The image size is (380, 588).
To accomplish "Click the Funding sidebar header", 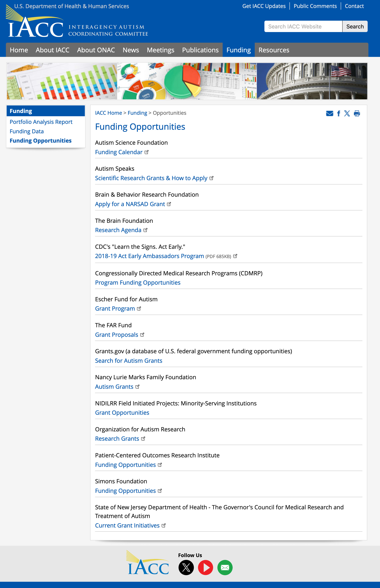I will pos(46,111).
